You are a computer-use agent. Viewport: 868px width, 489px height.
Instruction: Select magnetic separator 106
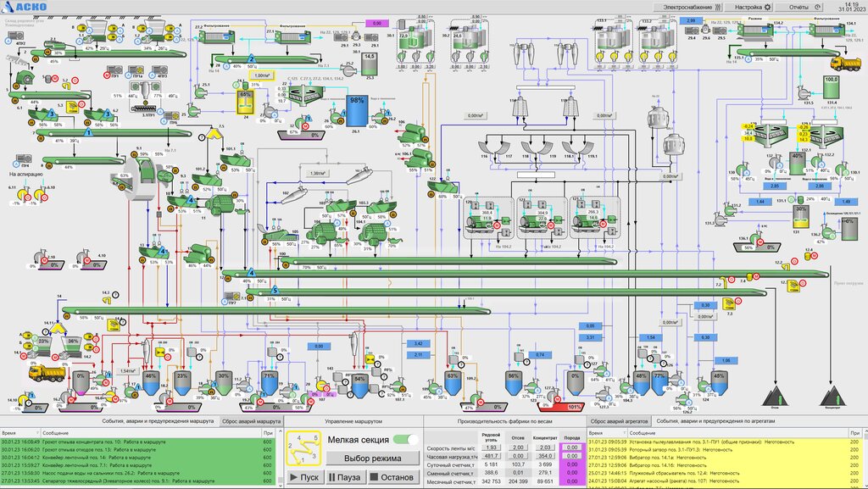(x=412, y=133)
